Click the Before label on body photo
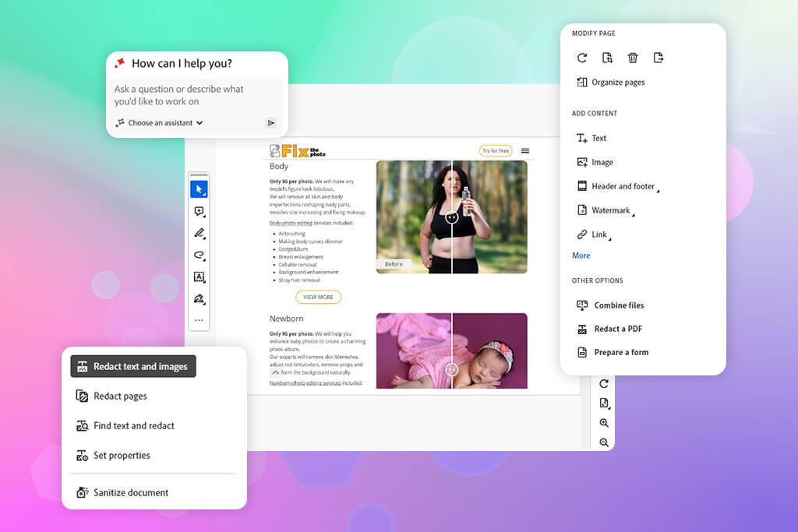The image size is (798, 532). [x=394, y=264]
